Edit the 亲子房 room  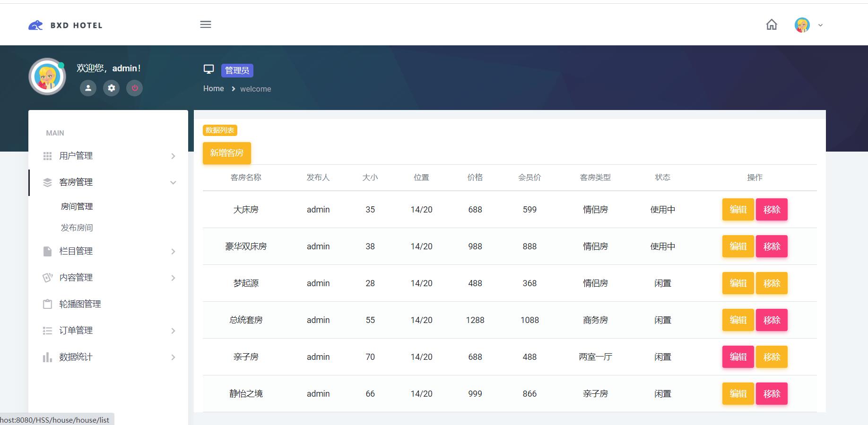click(738, 357)
